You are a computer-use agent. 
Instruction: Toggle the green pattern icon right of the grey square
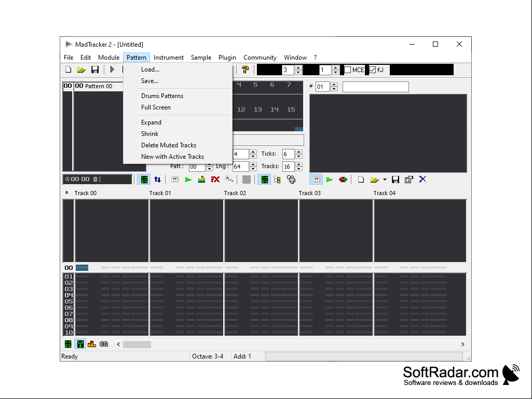tap(264, 180)
